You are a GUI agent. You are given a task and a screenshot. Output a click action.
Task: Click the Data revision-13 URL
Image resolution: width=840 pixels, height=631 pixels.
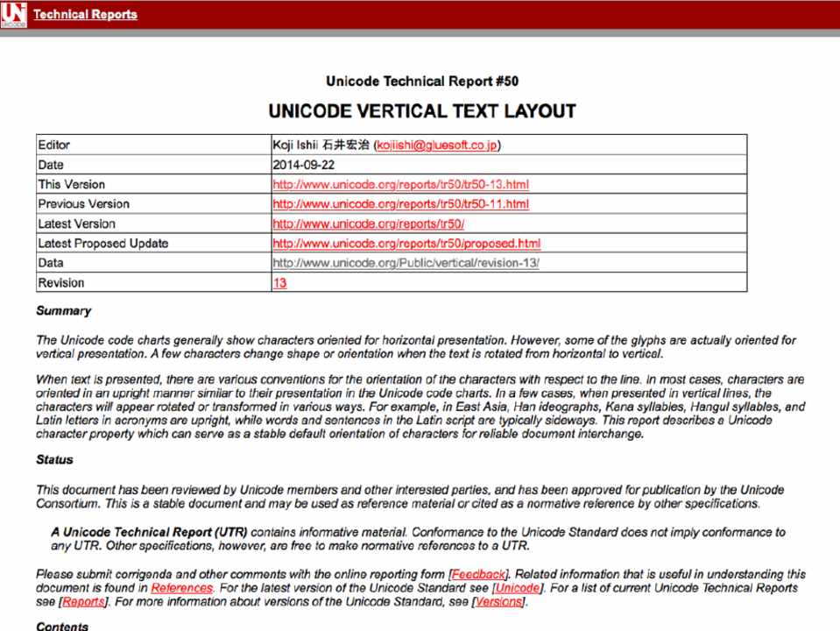tap(406, 263)
